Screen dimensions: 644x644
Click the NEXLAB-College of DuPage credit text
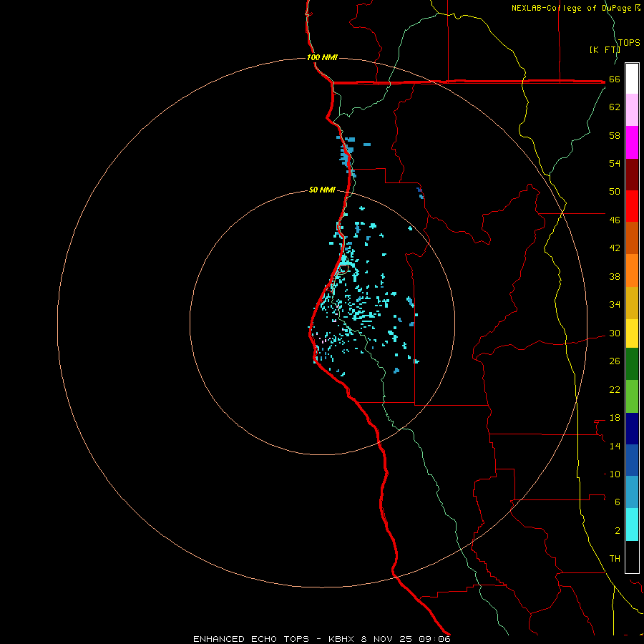coord(576,8)
